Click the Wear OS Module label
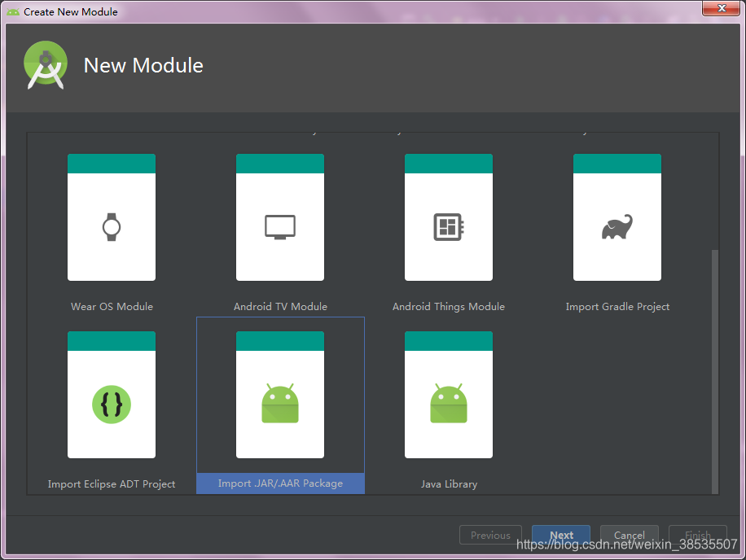746x560 pixels. pos(112,307)
